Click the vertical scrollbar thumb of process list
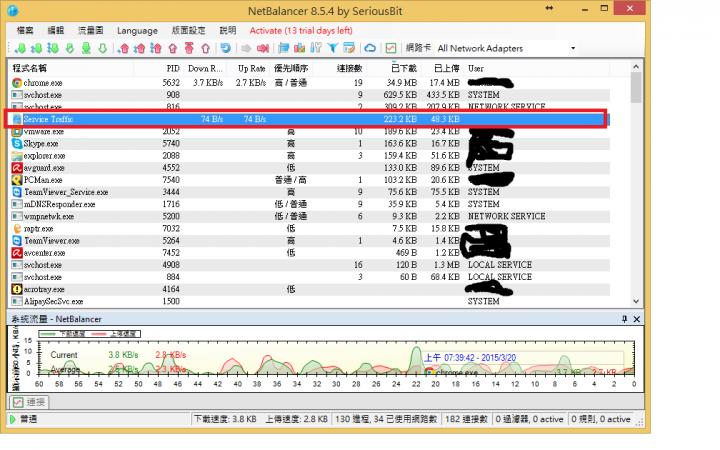The width and height of the screenshot is (720, 450). [636, 87]
